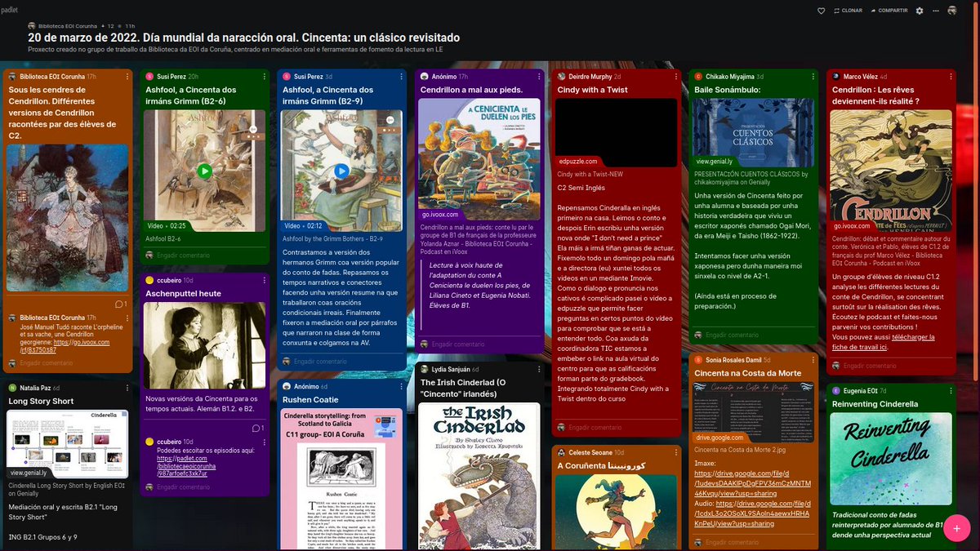Open Aschenputtel heute photo thumbnail
This screenshot has height=551, width=980.
204,344
